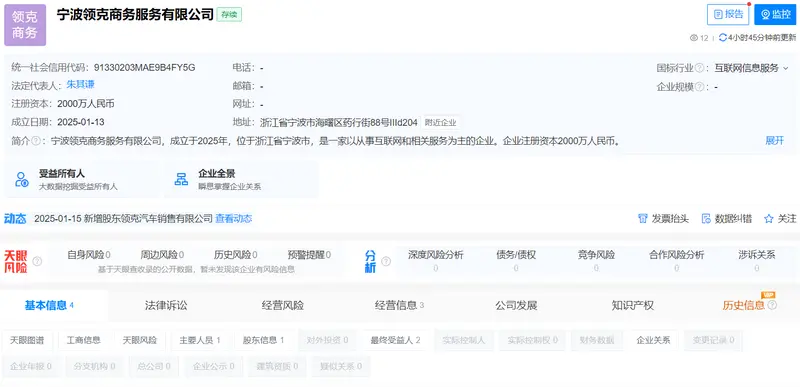The width and height of the screenshot is (800, 387).
Task: Click the 领克商务 company logo
Action: 25,25
